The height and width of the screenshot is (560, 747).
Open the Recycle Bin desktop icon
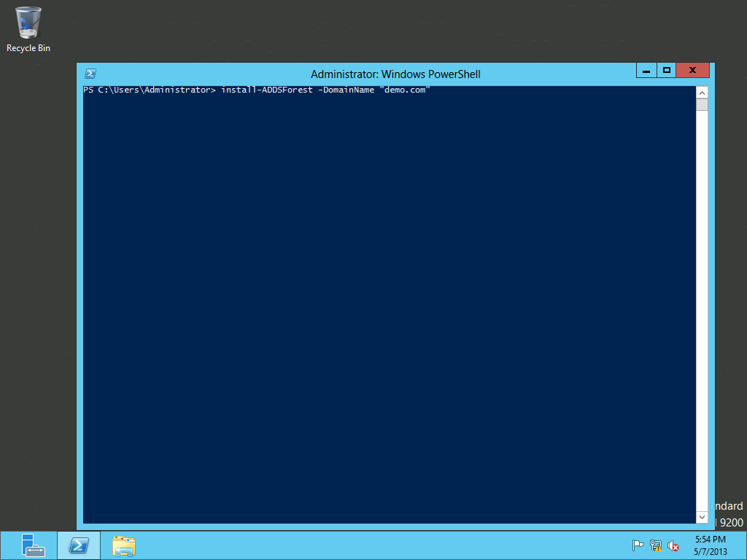pos(28,28)
